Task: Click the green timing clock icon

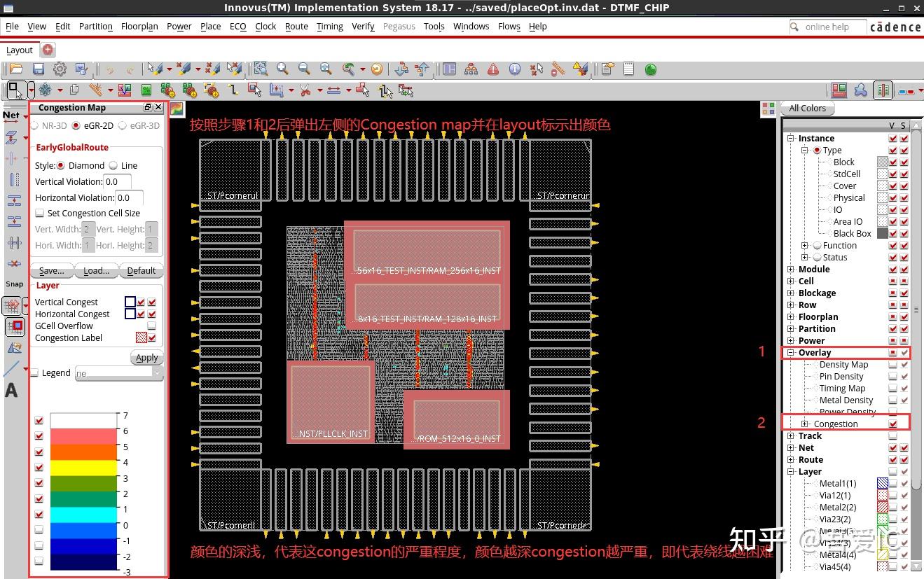Action: tap(650, 69)
